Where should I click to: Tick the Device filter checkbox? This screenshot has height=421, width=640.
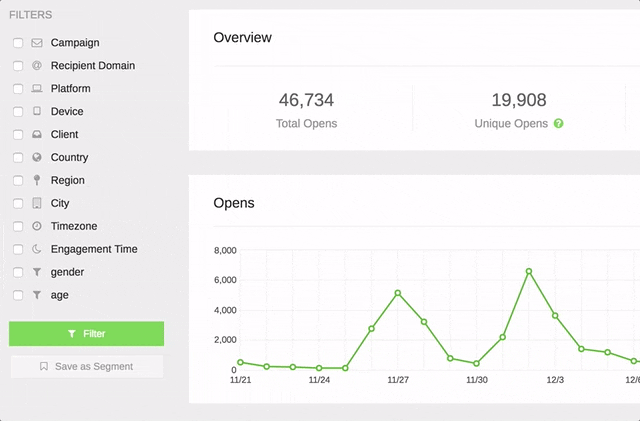click(18, 111)
